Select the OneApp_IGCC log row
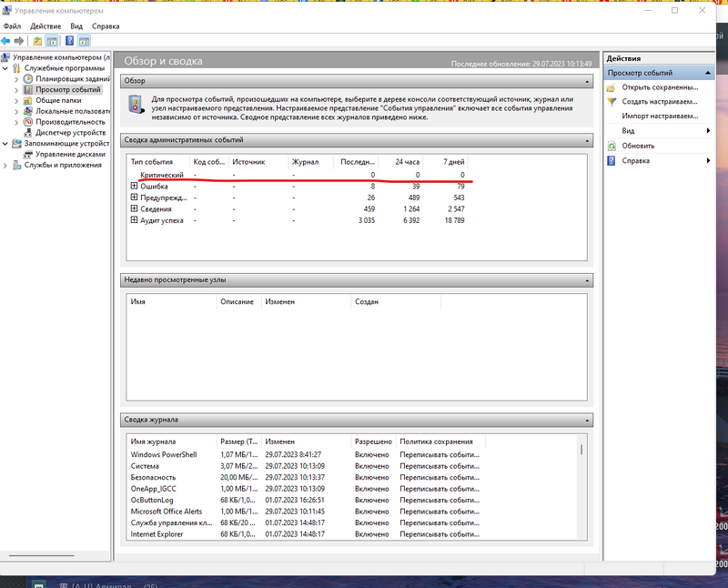Viewport: 728px width, 588px height. (x=306, y=489)
